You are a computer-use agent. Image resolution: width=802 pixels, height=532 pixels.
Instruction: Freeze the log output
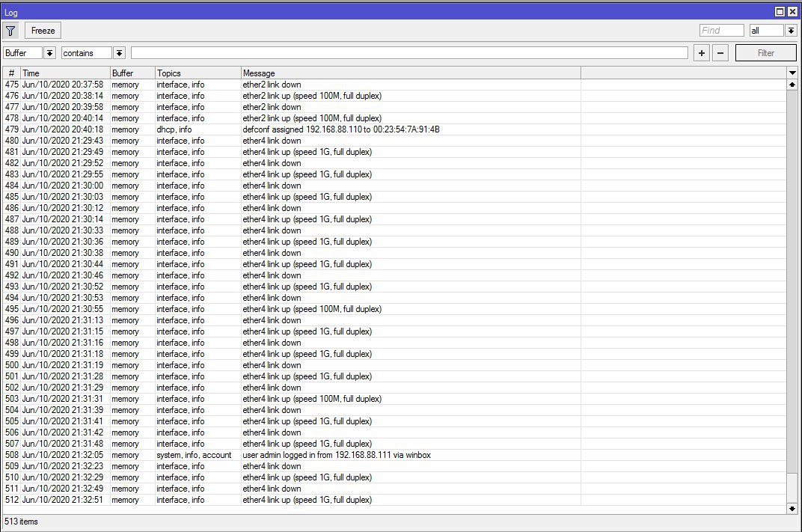point(43,31)
